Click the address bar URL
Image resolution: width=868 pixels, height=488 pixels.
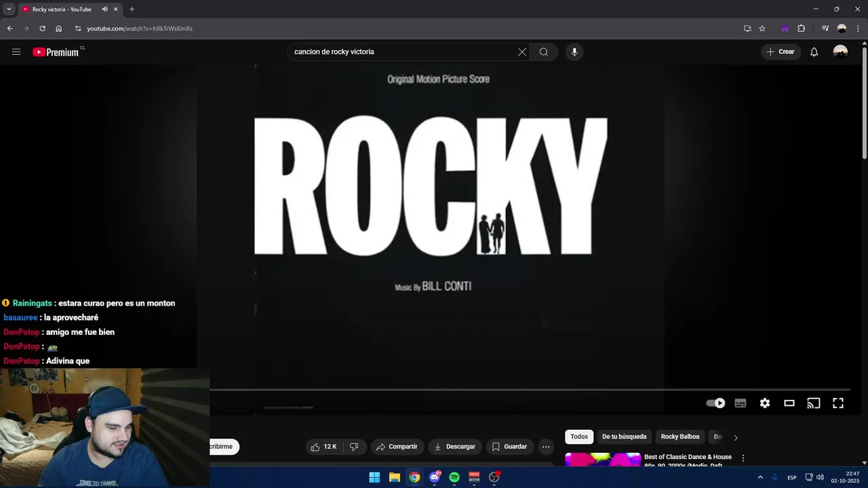(x=140, y=28)
